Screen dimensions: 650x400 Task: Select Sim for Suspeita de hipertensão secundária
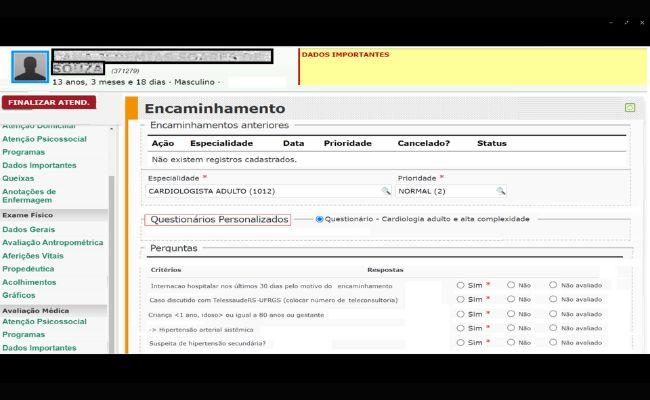point(461,342)
